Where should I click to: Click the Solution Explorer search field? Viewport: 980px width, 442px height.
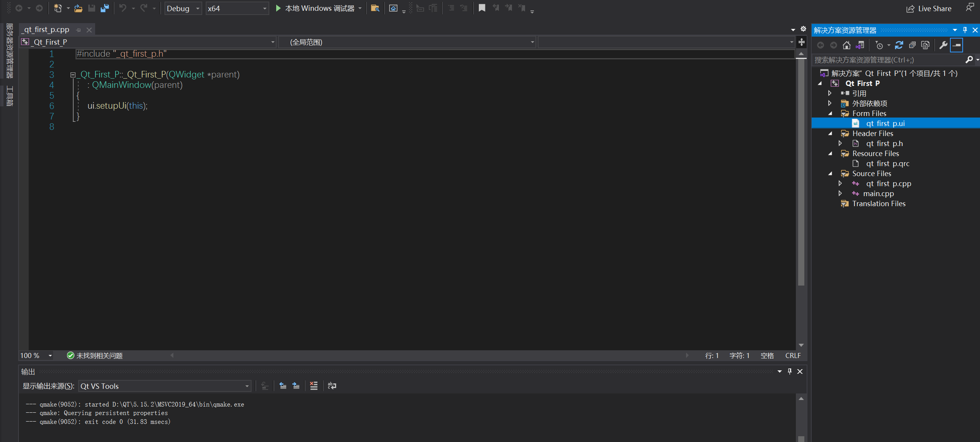pyautogui.click(x=886, y=60)
